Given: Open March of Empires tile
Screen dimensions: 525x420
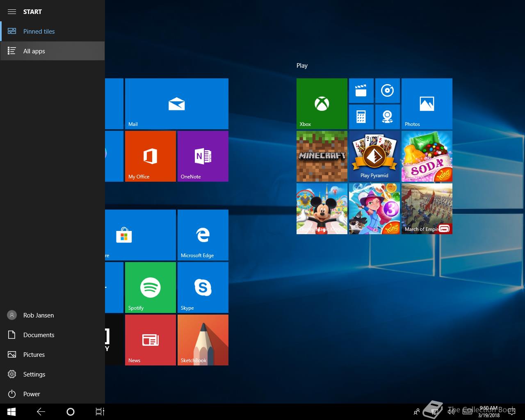Looking at the screenshot, I should click(427, 209).
